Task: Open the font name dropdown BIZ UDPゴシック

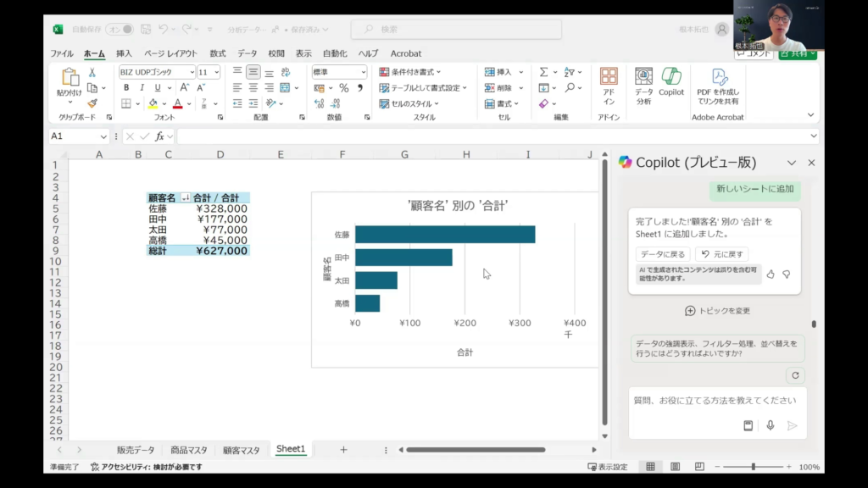Action: 192,73
